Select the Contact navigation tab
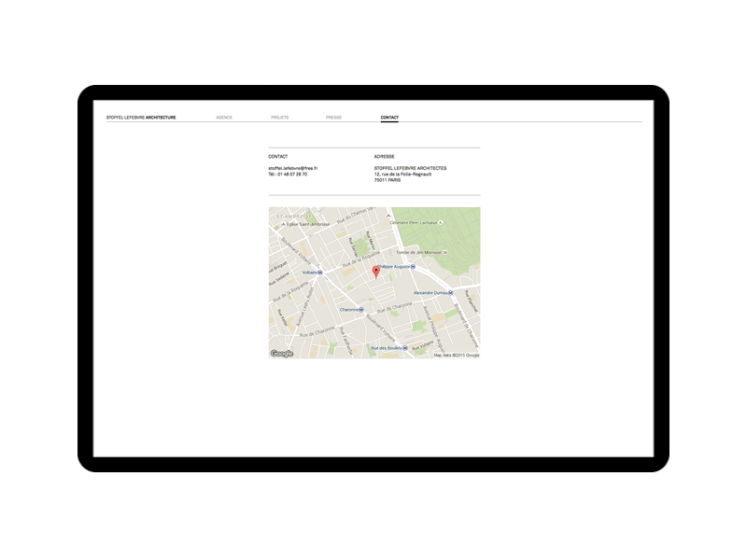This screenshot has height=560, width=747. pyautogui.click(x=389, y=118)
